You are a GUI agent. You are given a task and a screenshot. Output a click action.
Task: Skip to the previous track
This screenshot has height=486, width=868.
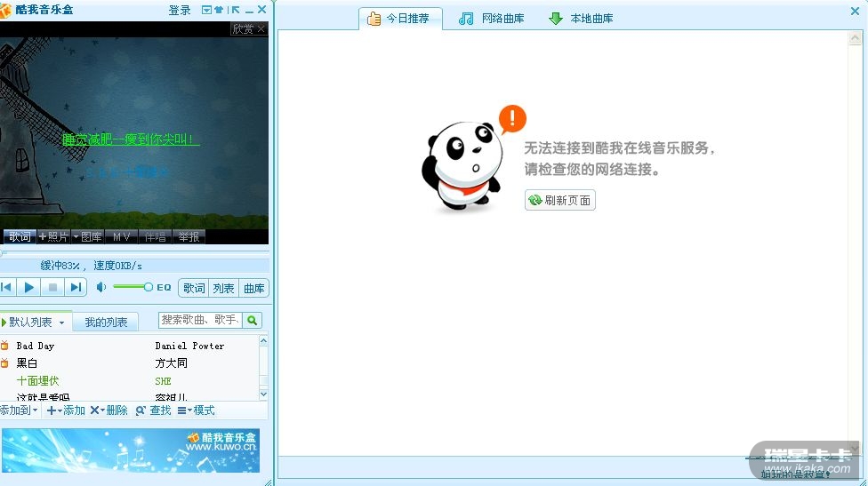[x=6, y=287]
